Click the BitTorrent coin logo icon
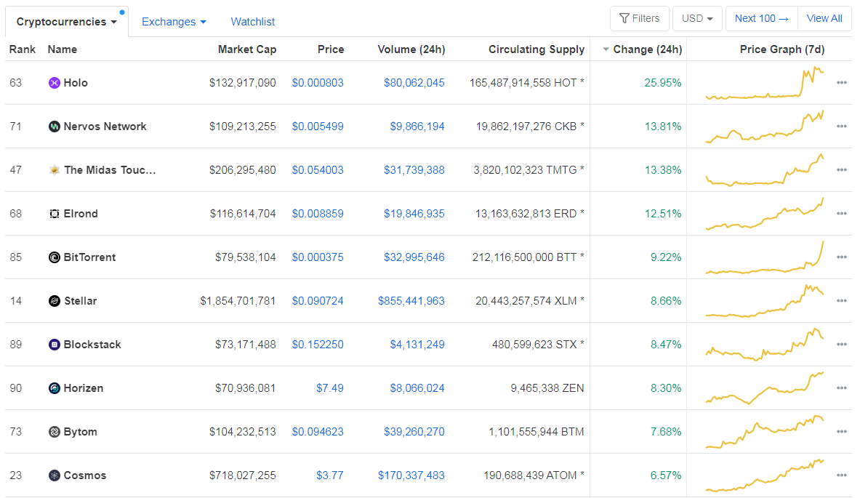Screen dimensions: 868x498 pyautogui.click(x=55, y=257)
